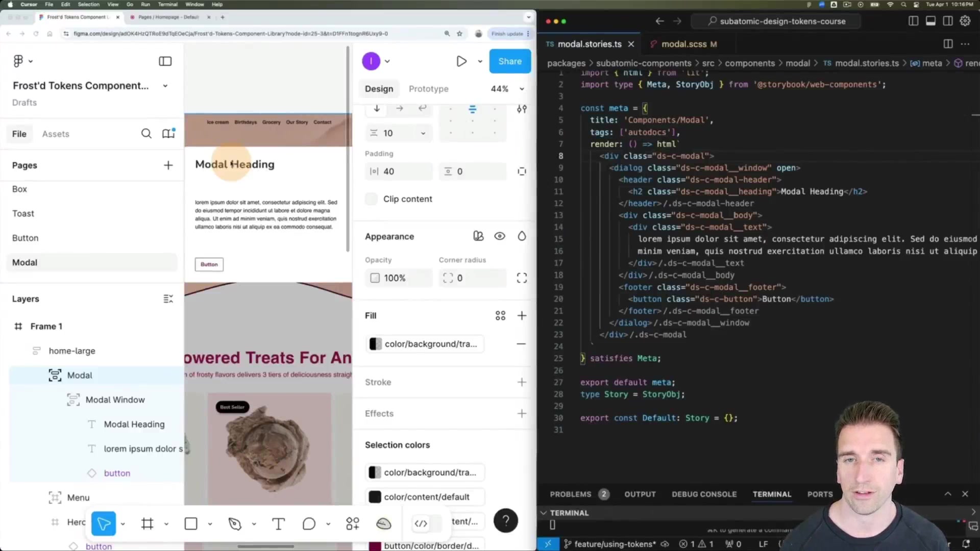The width and height of the screenshot is (980, 551).
Task: Toggle Cursor secondary sidebar layout icon
Action: point(948,21)
